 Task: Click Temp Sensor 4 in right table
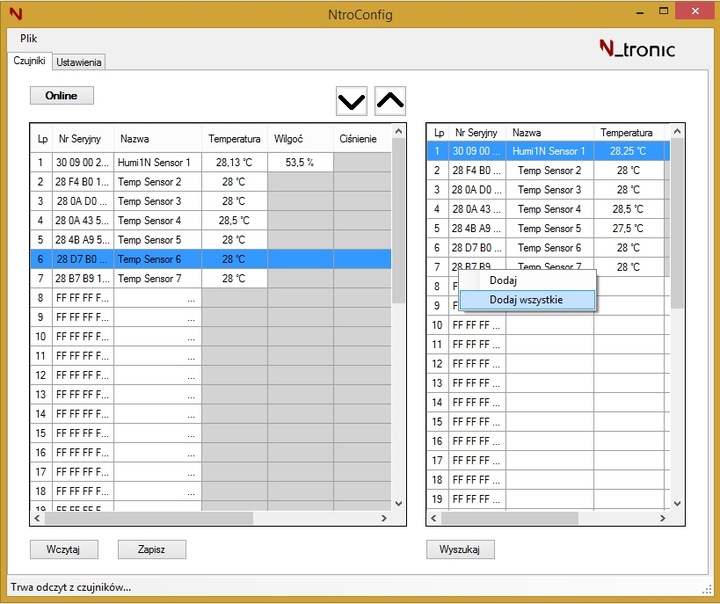point(549,209)
